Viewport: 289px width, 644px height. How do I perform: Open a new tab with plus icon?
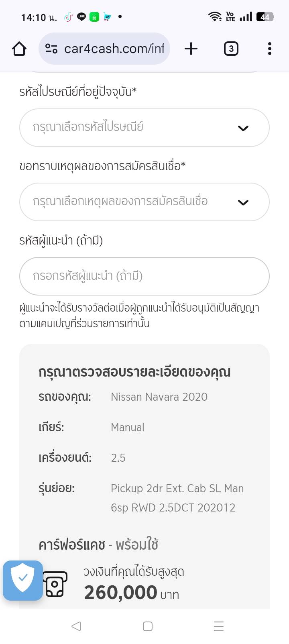tap(191, 49)
